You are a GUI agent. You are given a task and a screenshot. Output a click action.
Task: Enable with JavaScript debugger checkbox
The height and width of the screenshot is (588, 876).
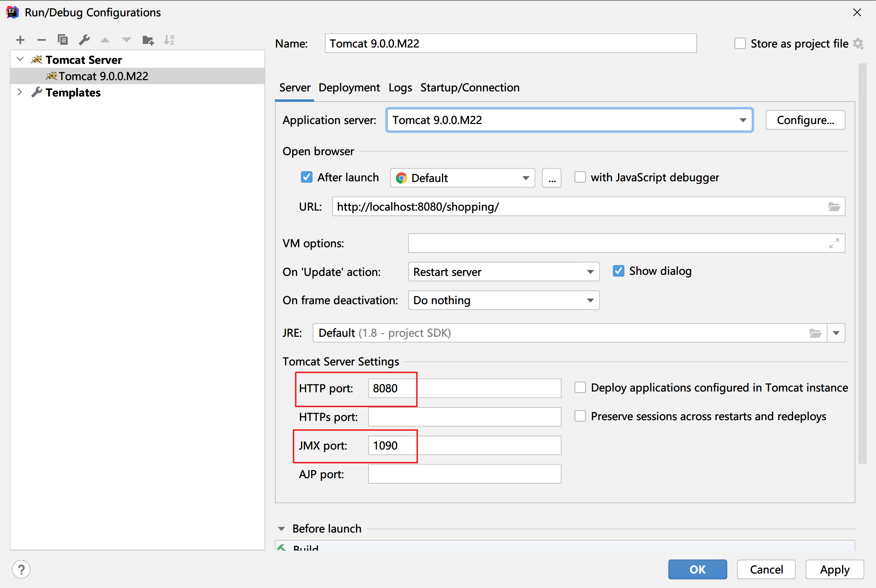click(580, 177)
